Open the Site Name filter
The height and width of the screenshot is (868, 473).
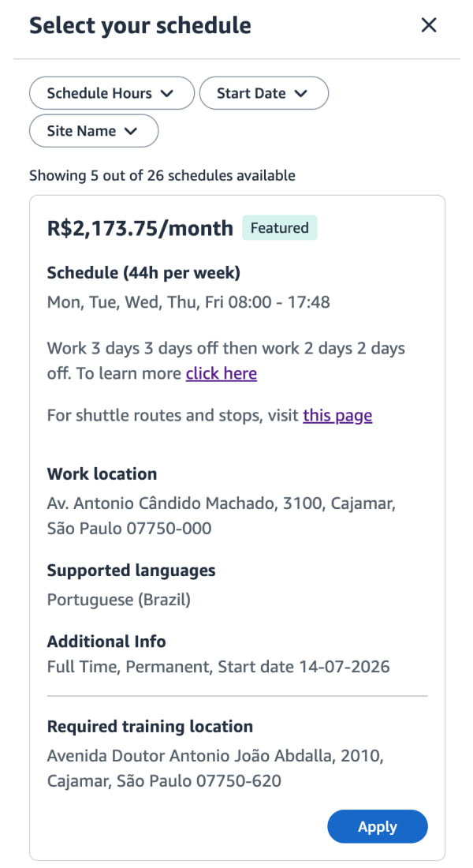94,131
